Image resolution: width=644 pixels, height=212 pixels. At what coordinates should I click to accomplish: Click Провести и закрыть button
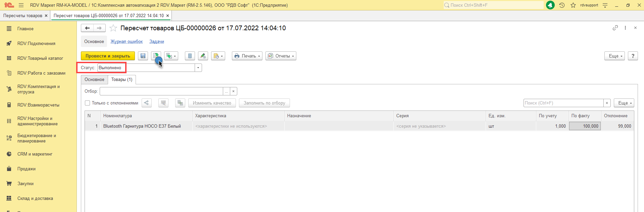pos(108,56)
